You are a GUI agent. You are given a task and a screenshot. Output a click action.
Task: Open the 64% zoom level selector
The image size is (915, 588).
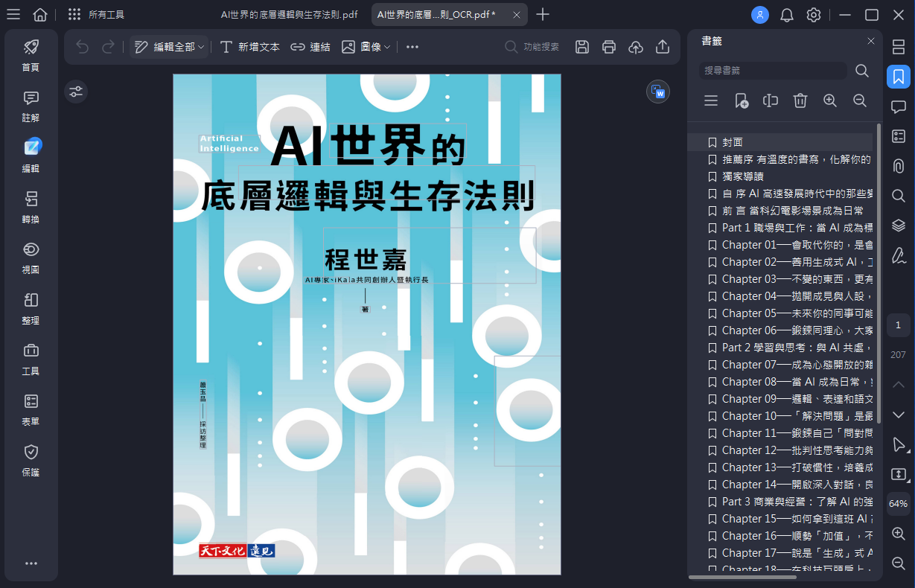tap(899, 504)
